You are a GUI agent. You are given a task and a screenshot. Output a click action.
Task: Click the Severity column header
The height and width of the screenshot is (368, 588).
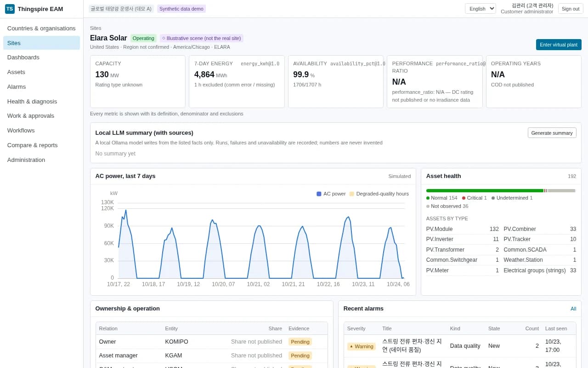tap(356, 328)
